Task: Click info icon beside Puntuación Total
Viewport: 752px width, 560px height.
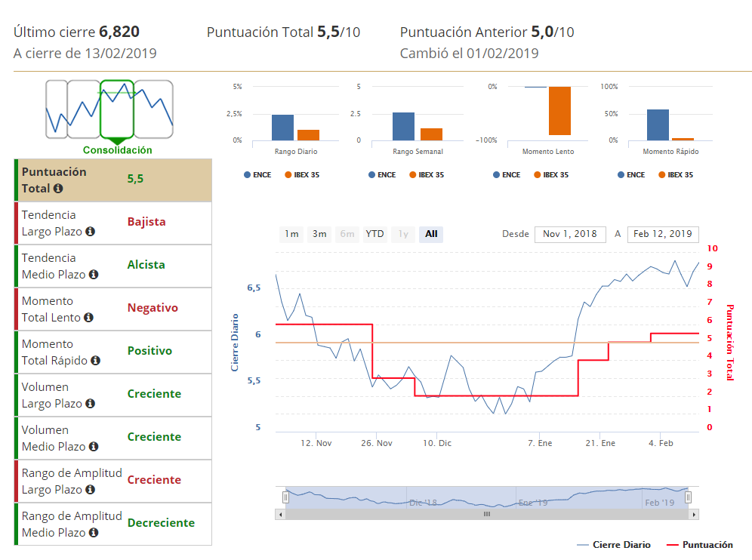Action: pos(58,189)
